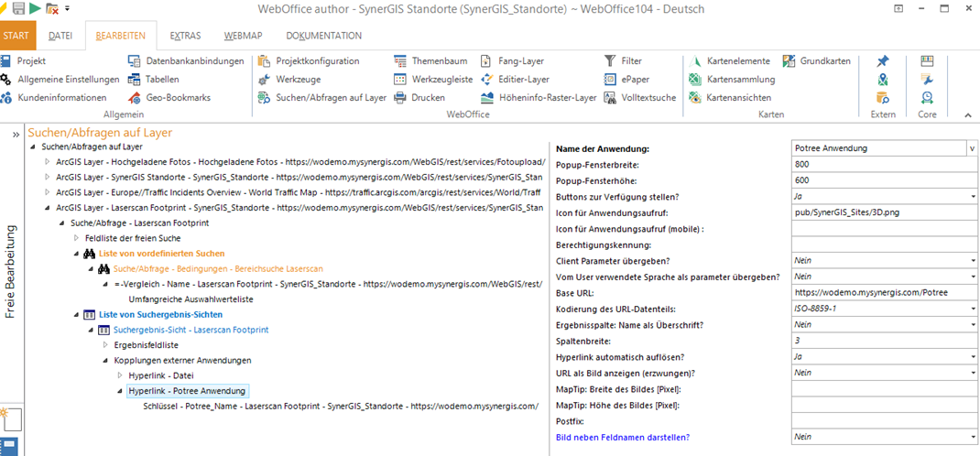Screen dimensions: 980x456
Task: Open Kartenansichten
Action: (729, 97)
